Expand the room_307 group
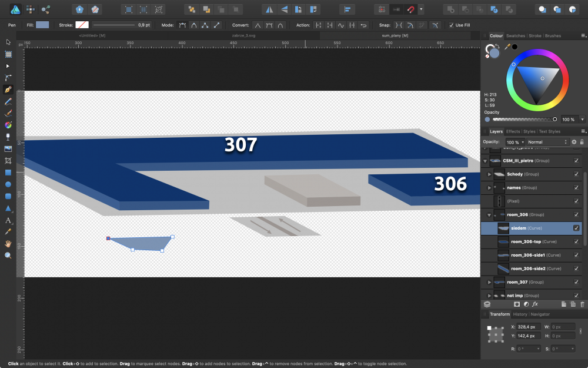Viewport: 588px width, 368px height. click(x=490, y=283)
